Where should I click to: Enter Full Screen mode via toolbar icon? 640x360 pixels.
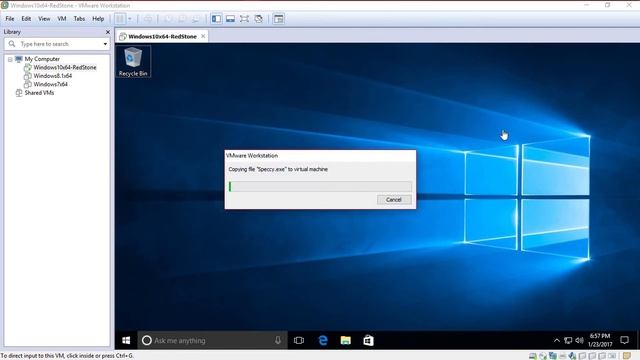click(244, 19)
